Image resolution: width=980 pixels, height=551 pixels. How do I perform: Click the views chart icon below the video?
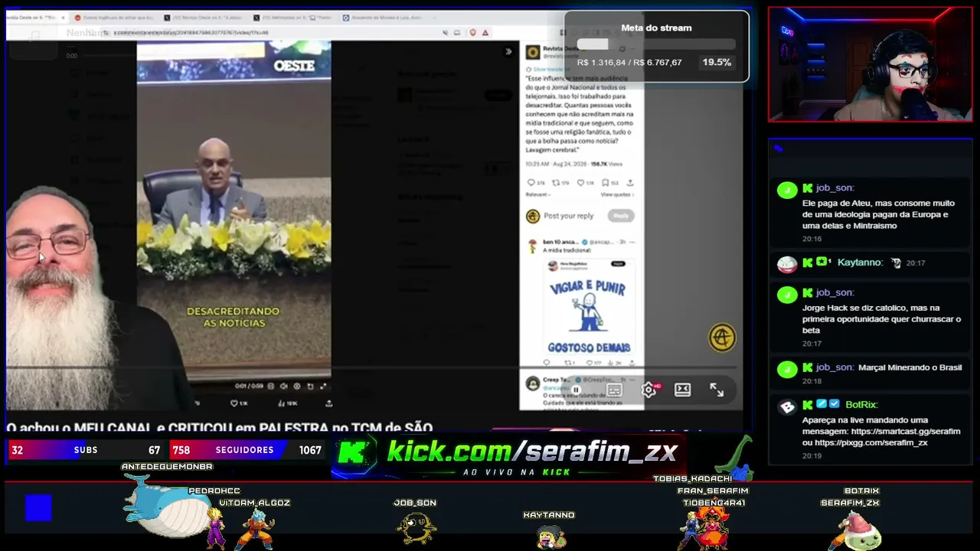pyautogui.click(x=283, y=403)
